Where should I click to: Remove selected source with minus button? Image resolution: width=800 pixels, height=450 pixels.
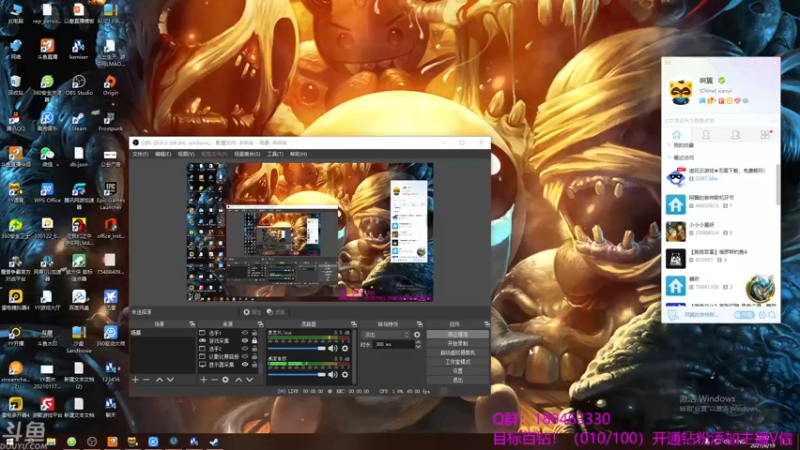coord(214,380)
